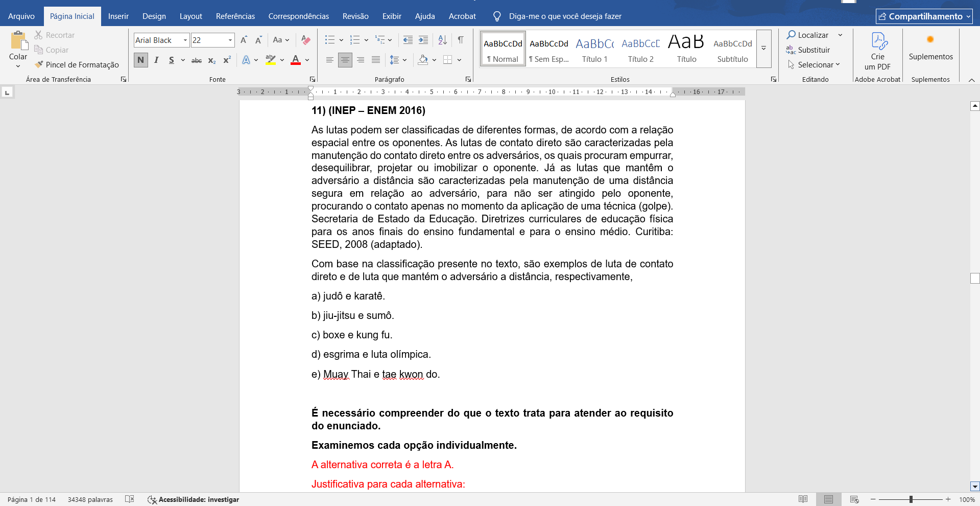Viewport: 980px width, 506px height.
Task: Click the Compartilhamento button
Action: point(924,16)
